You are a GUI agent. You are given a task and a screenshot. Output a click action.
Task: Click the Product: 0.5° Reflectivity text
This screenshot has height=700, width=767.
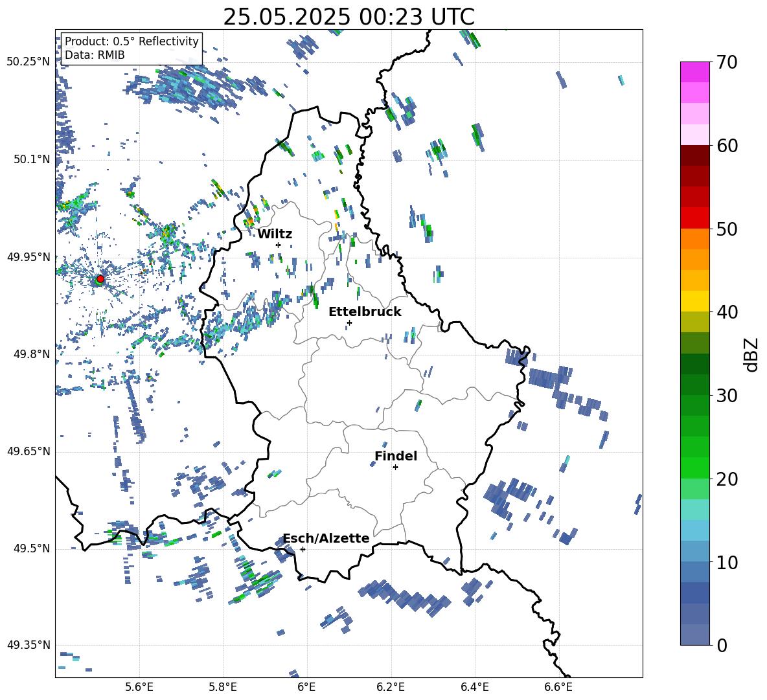tap(132, 41)
